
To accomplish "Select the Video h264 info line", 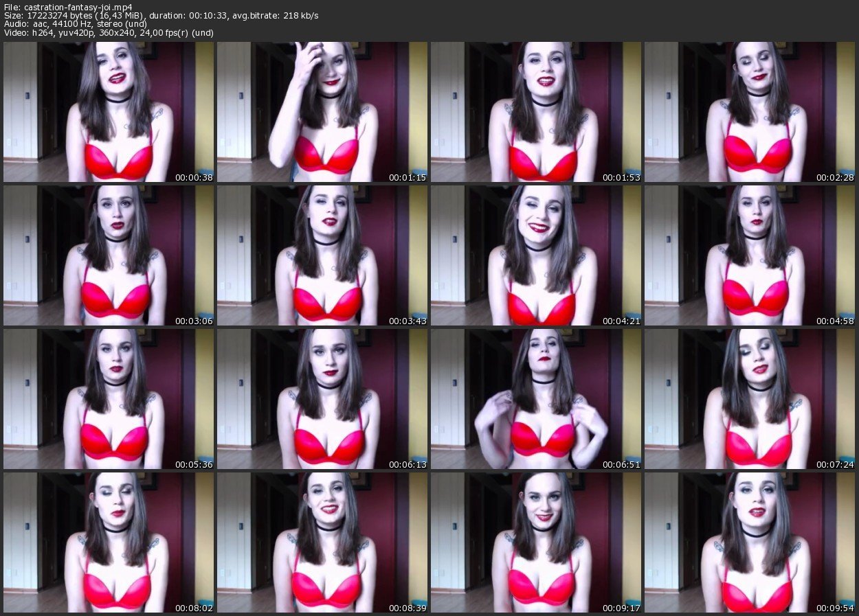I will click(x=103, y=34).
